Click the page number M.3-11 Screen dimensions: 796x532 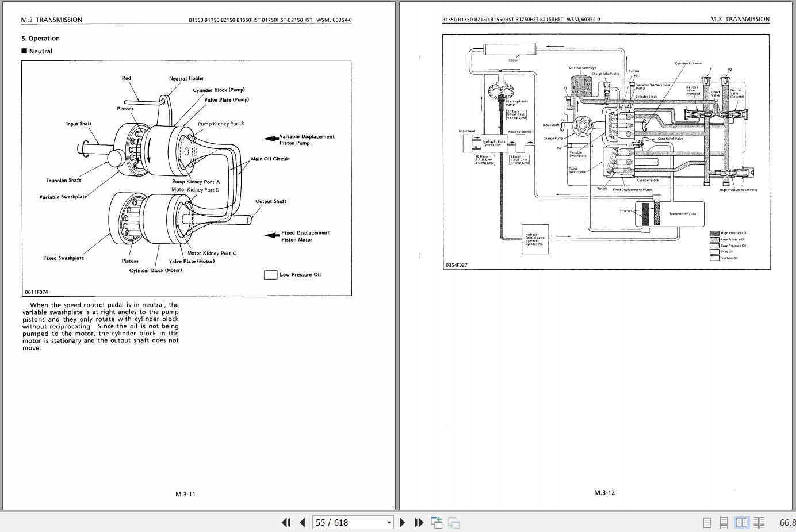coord(186,494)
